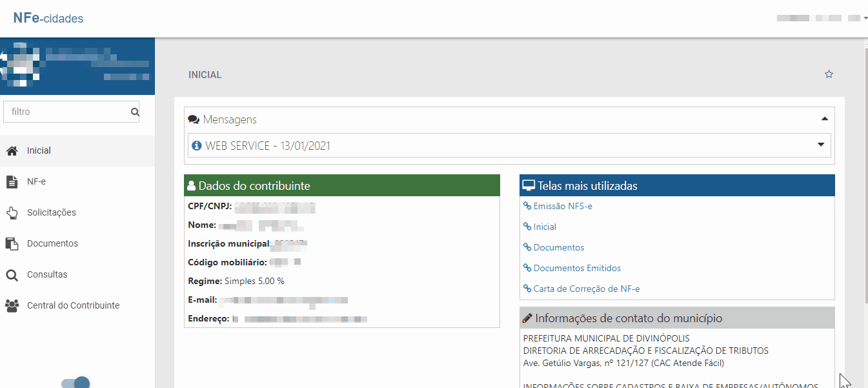
Task: Open the Solicitações sidebar menu
Action: pyautogui.click(x=77, y=212)
